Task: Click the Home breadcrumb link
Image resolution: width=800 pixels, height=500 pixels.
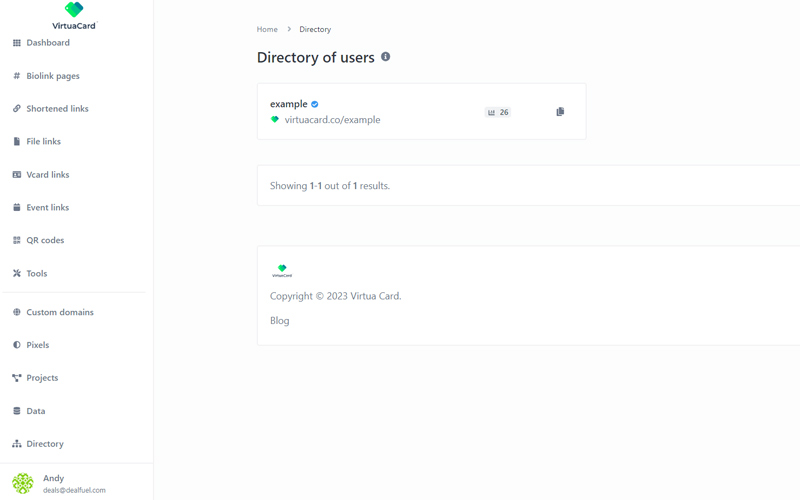Action: tap(267, 29)
